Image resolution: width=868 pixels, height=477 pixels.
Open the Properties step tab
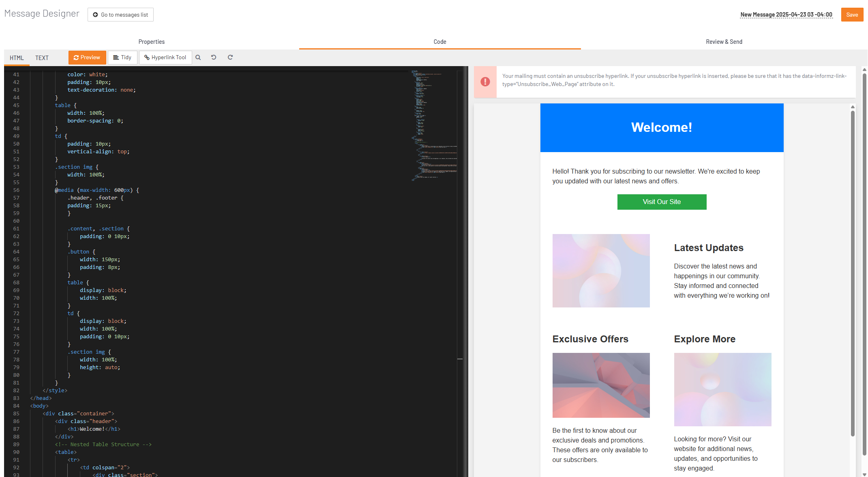tap(151, 42)
